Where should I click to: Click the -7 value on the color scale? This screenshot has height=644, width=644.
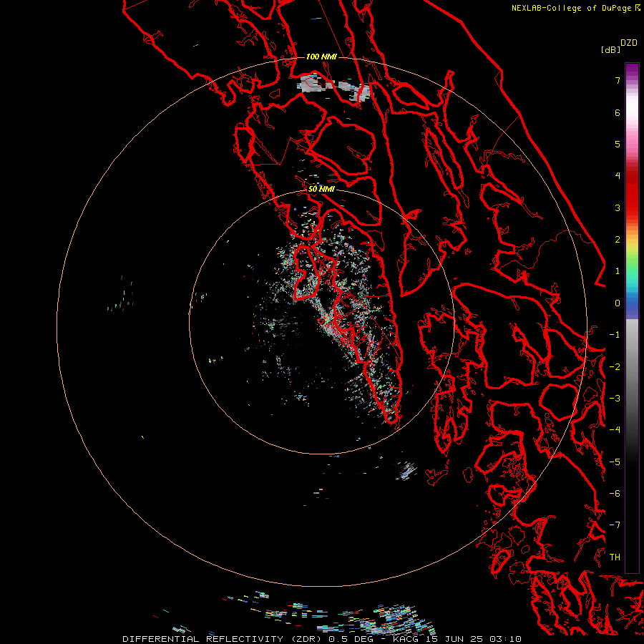coord(615,525)
